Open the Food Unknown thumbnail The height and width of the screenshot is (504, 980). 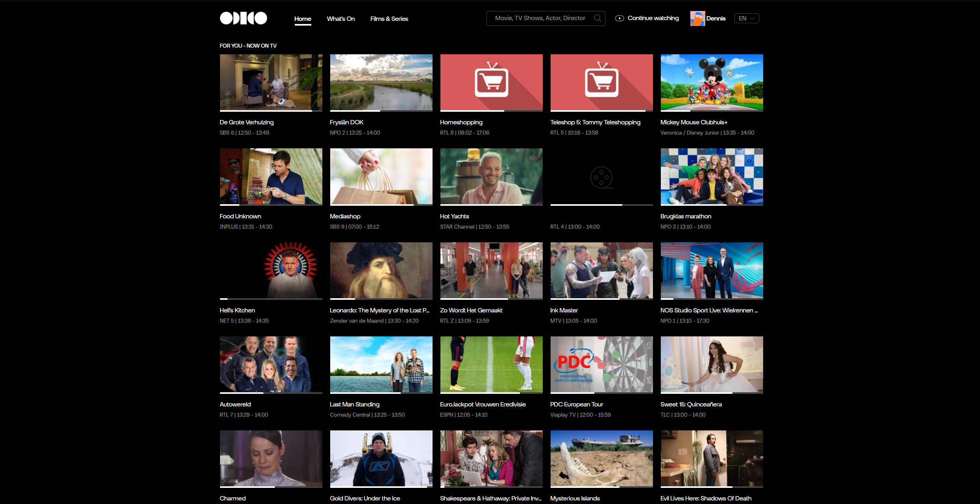[x=271, y=177]
